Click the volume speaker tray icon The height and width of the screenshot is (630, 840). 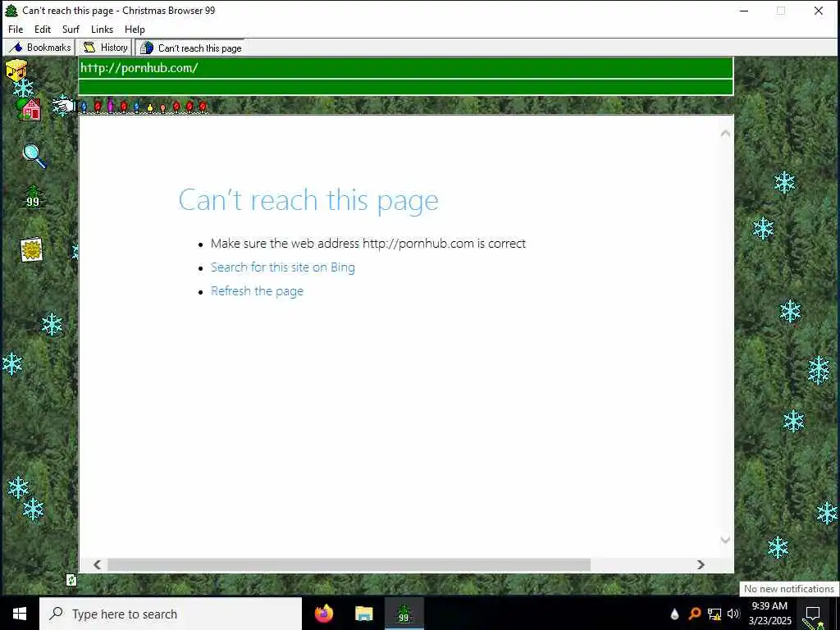(x=733, y=614)
